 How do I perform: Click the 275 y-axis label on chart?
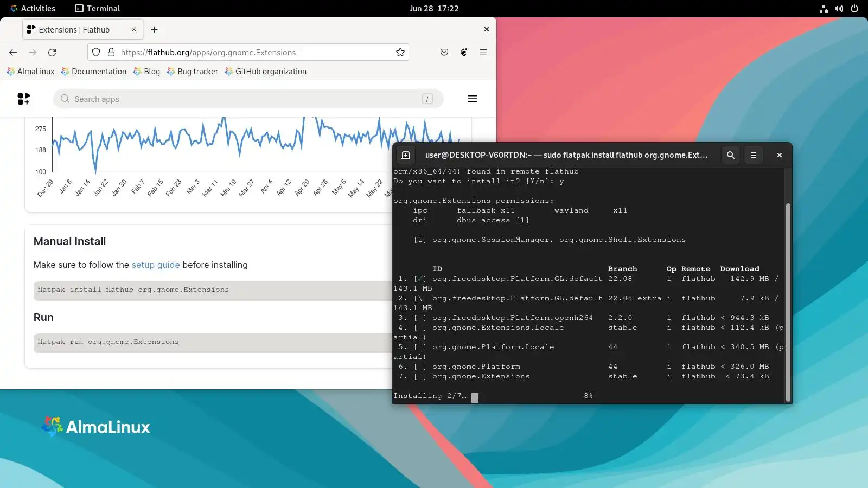[41, 129]
